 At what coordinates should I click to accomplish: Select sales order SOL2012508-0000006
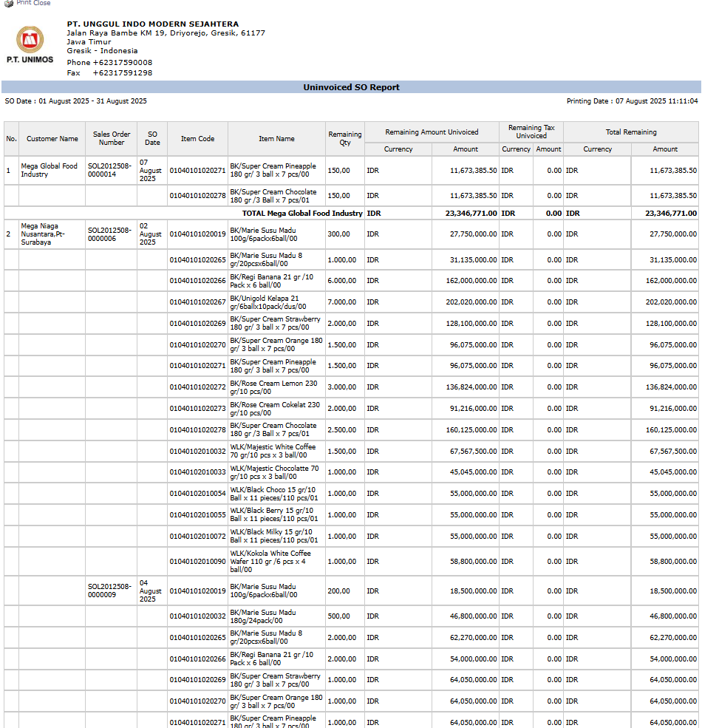(x=112, y=234)
